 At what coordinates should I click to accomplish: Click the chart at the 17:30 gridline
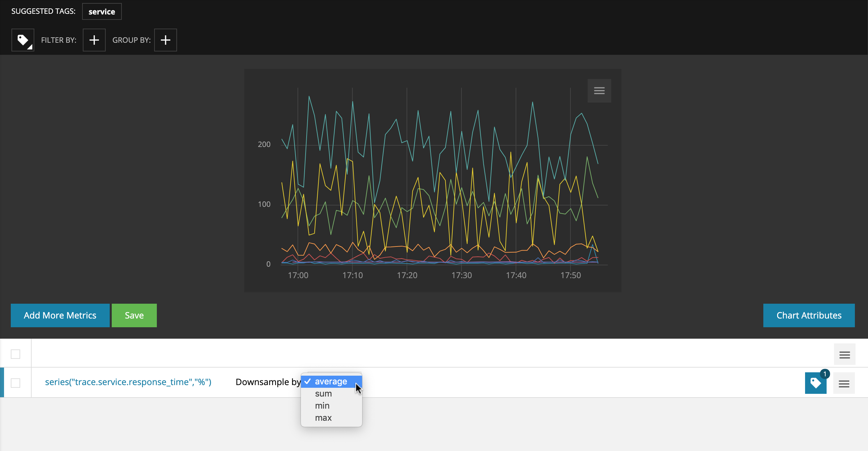[x=461, y=175]
